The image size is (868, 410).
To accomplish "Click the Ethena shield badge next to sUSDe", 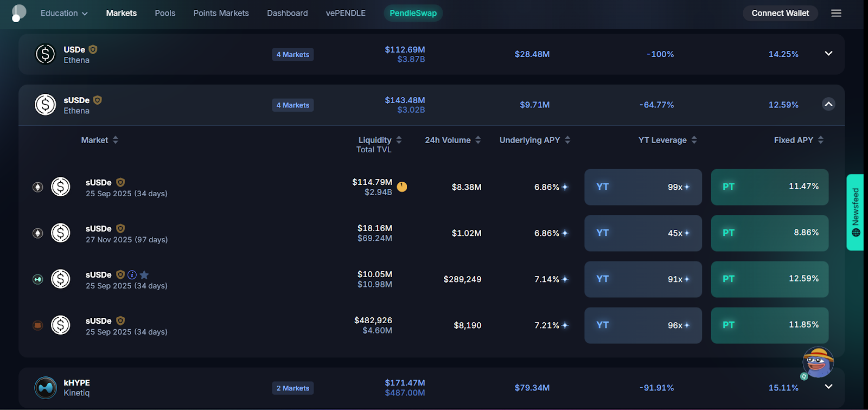I will pyautogui.click(x=98, y=100).
